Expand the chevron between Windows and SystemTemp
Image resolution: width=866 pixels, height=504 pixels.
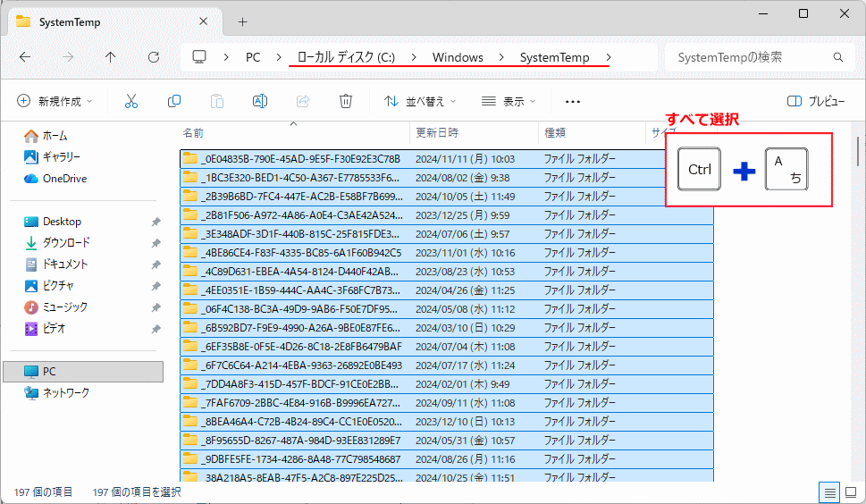pyautogui.click(x=501, y=57)
